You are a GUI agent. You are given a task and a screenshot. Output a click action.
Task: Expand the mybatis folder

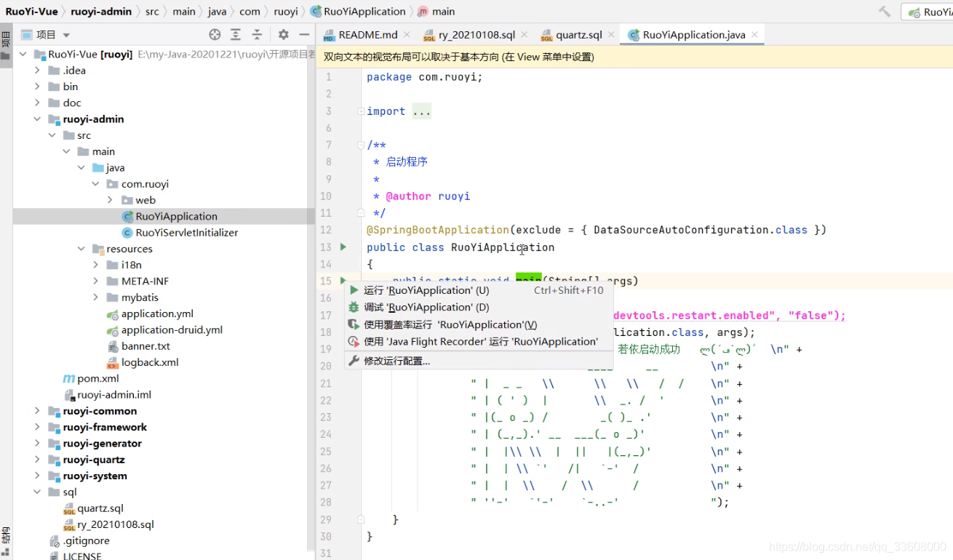coord(95,297)
